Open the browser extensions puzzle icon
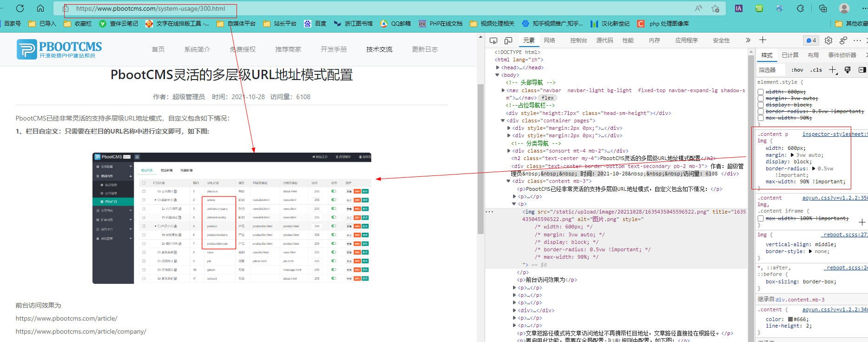This screenshot has width=868, height=342. click(800, 8)
